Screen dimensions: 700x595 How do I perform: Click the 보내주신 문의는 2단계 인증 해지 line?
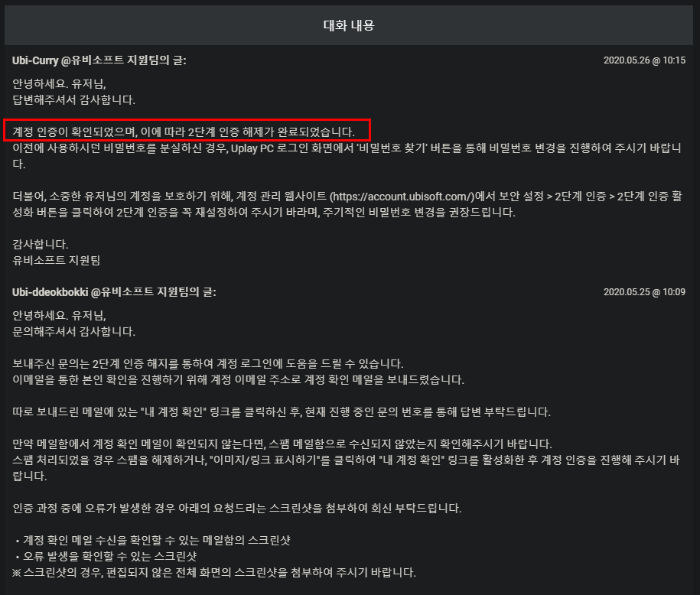click(x=208, y=364)
